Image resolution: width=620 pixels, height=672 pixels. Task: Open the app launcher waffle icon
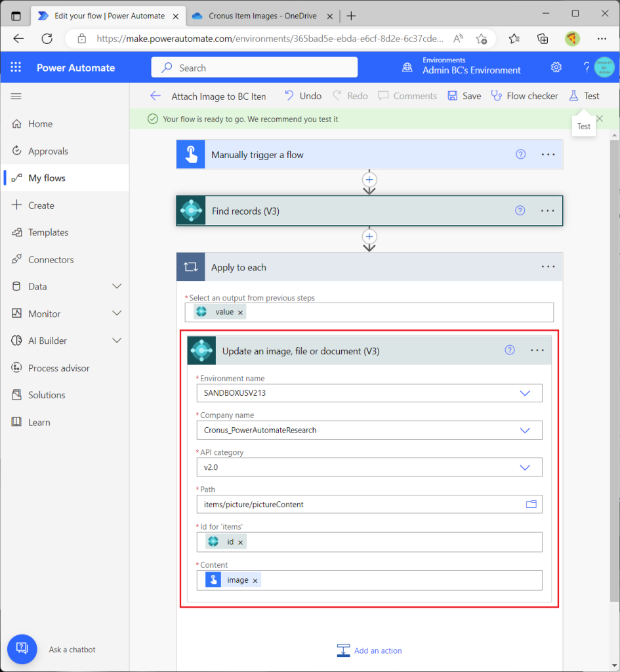click(x=16, y=68)
